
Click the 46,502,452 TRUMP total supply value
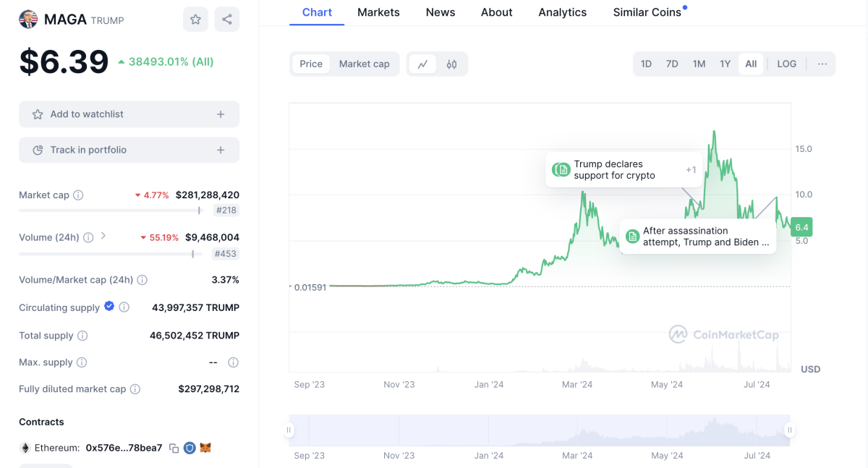pos(195,336)
